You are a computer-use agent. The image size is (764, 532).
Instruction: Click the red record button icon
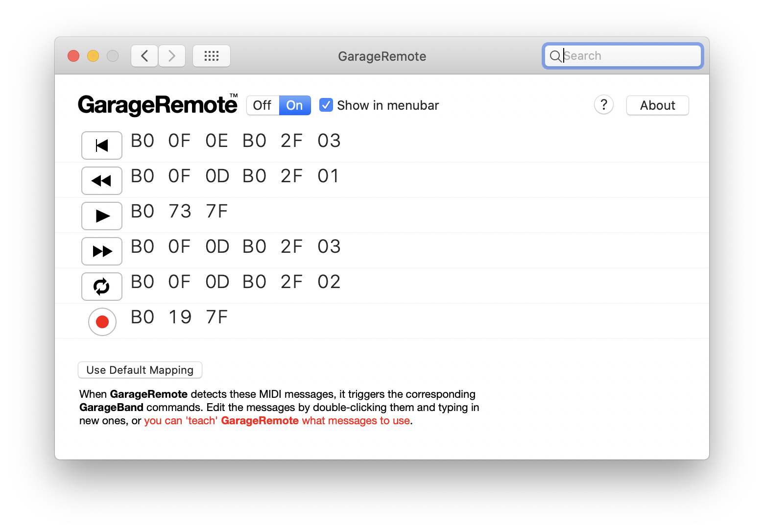[102, 322]
